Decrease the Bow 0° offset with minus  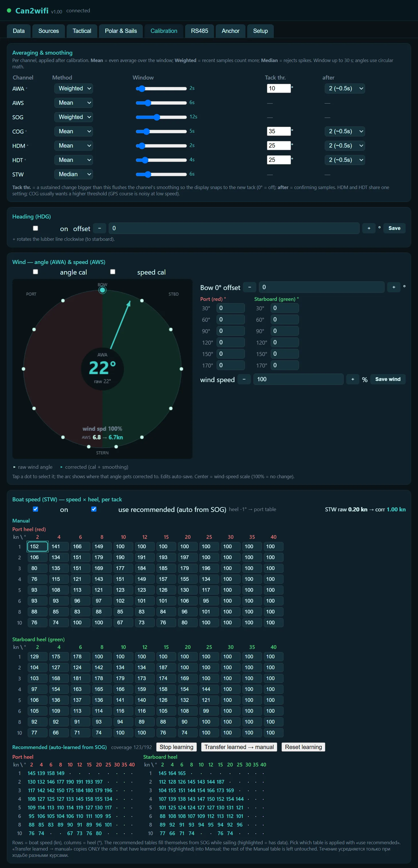[249, 287]
